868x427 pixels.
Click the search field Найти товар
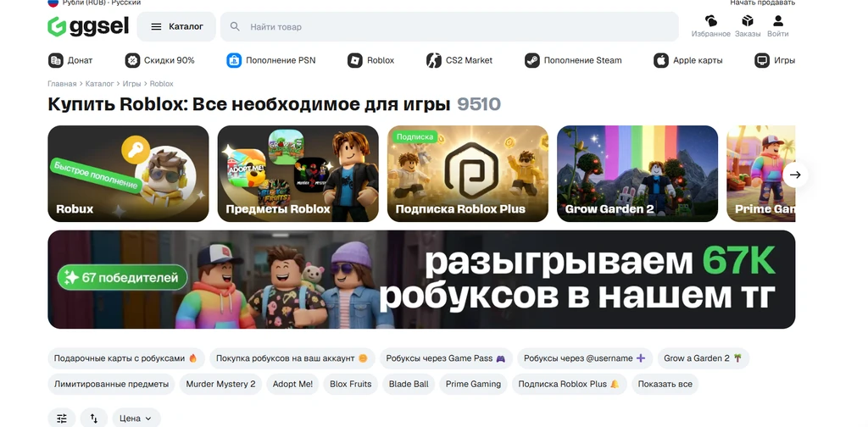tap(449, 26)
